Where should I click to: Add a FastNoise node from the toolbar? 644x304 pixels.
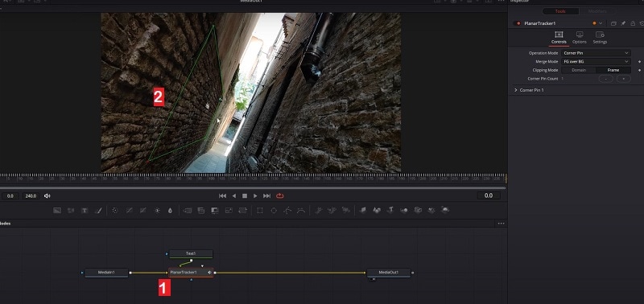[71, 210]
